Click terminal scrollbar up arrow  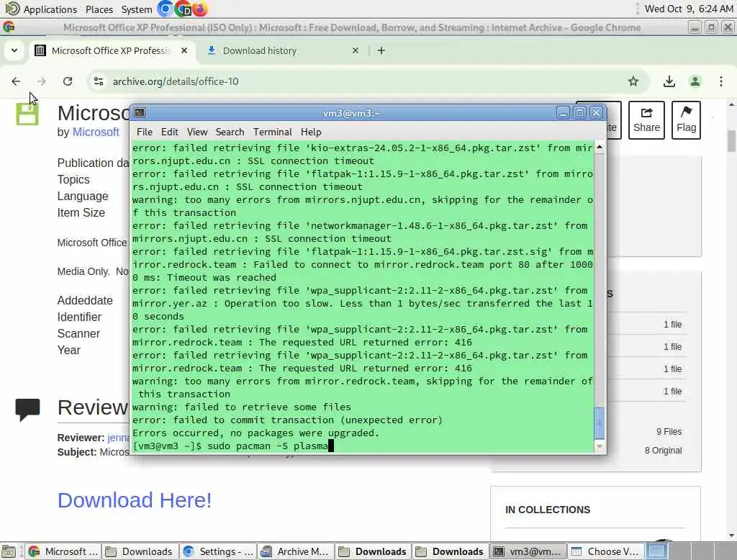600,147
